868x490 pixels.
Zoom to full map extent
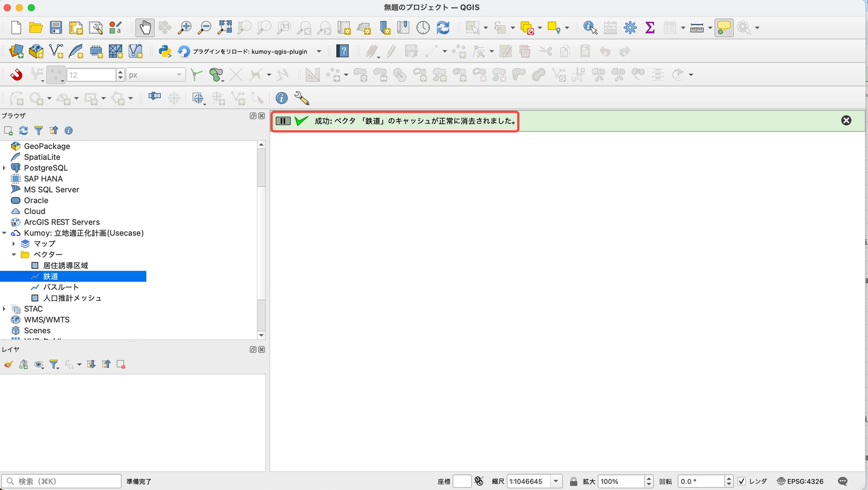[x=224, y=27]
